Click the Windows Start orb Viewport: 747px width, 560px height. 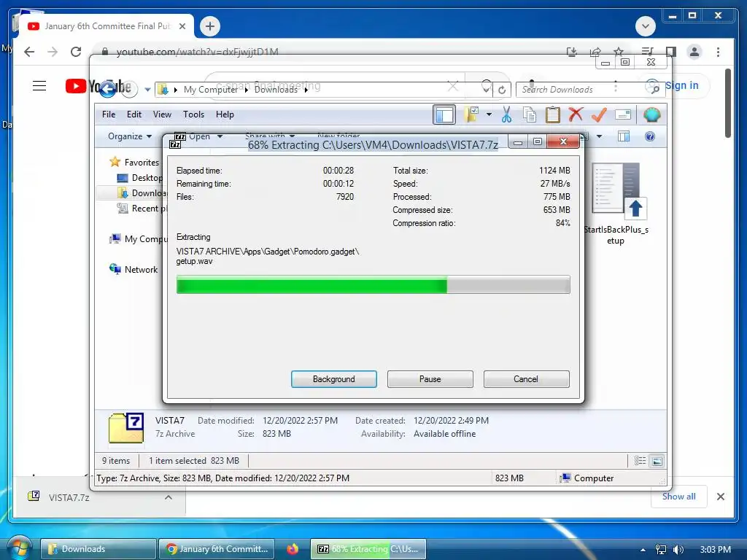(18, 548)
